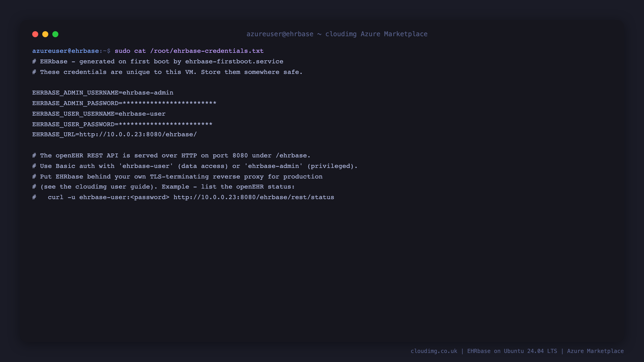Click the 'TLS-terminating reverse proxy' comment line
The image size is (644, 362).
[x=177, y=176]
